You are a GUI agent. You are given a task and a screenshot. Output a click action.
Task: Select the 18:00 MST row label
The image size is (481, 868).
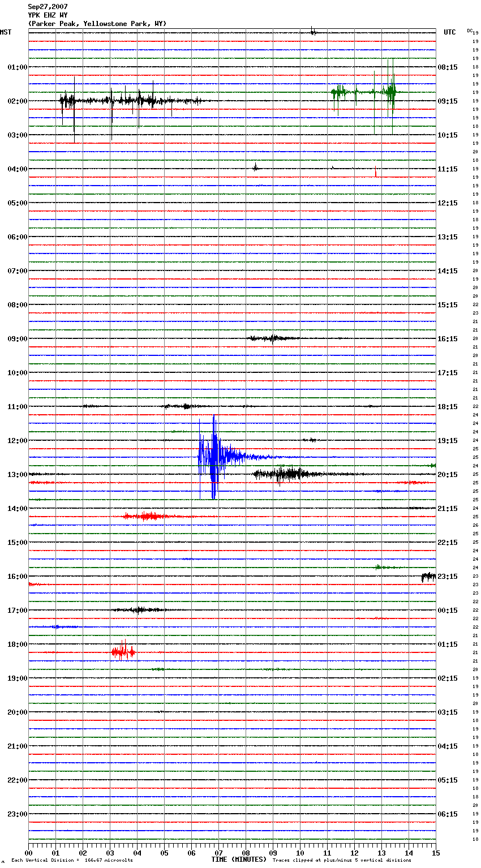17,644
